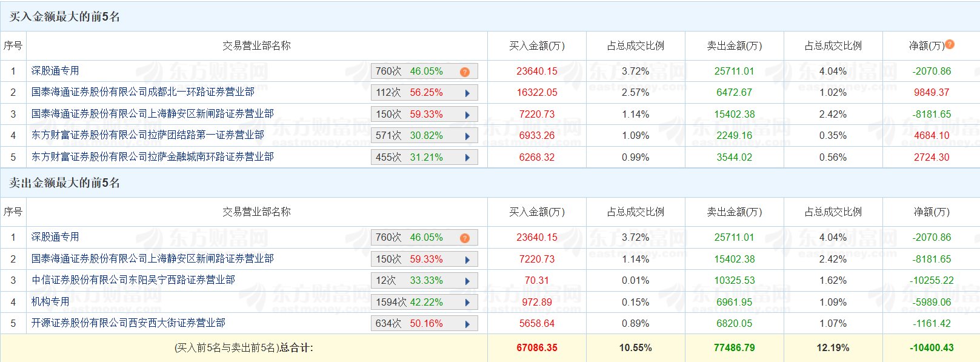Click the 机构专用 name in sell table
980x362 pixels.
pyautogui.click(x=50, y=302)
